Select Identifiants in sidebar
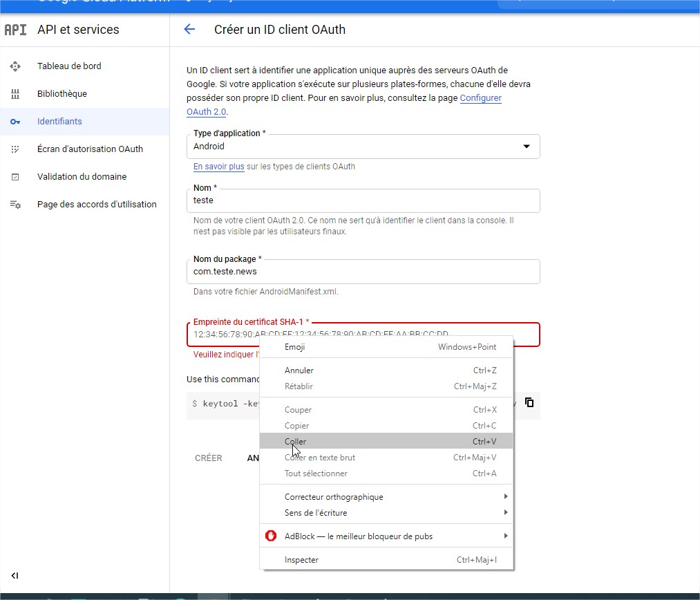 [85, 122]
